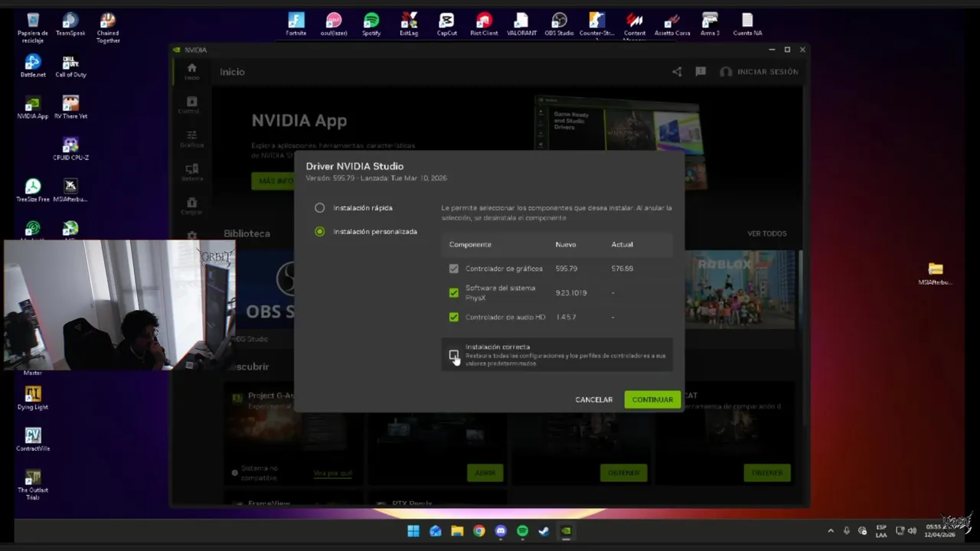Select the TeamSpeak desktop icon
980x551 pixels.
click(70, 24)
